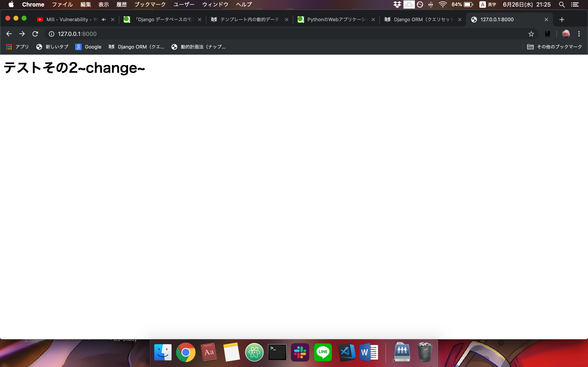Click the Google bookmark
Screen dimensions: 588x367
88,47
